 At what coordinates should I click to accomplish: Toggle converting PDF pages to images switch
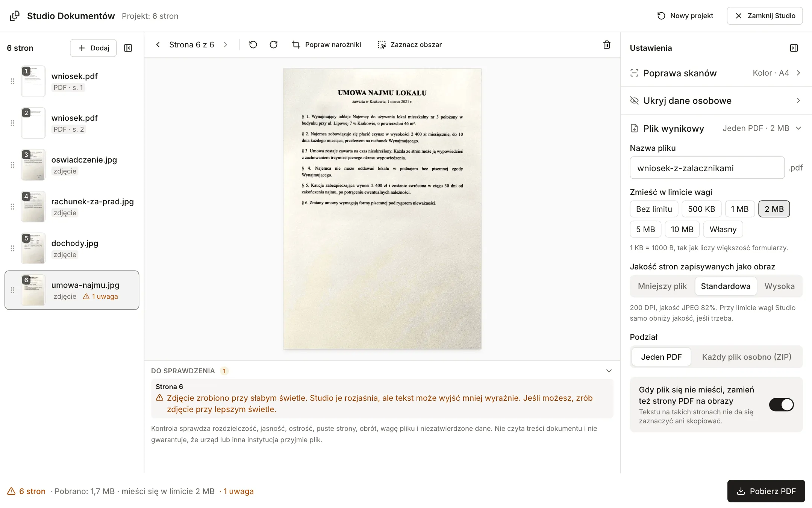click(x=781, y=405)
